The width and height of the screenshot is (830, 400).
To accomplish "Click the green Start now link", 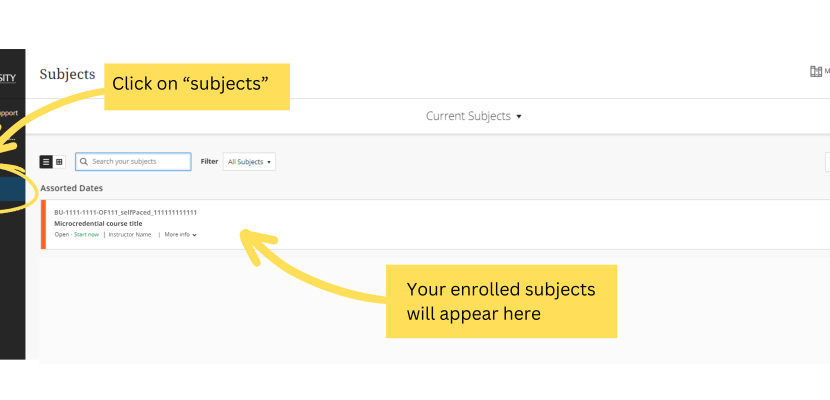I will click(x=86, y=235).
